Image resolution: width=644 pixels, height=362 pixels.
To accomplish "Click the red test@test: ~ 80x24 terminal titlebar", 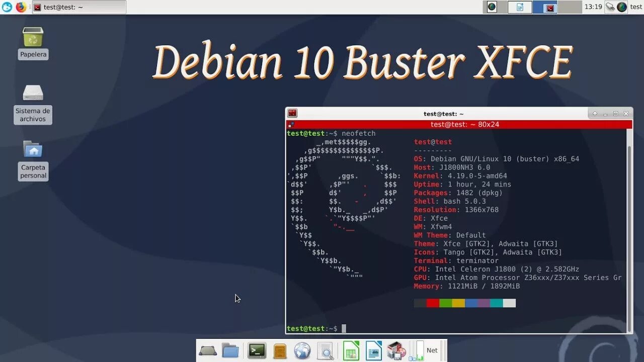I will 459,124.
